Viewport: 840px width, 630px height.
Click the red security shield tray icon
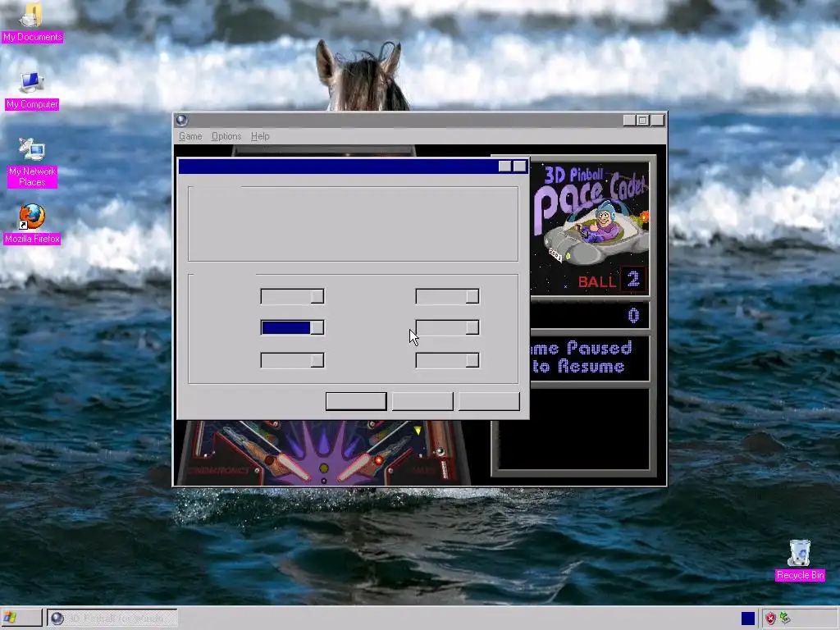click(770, 619)
